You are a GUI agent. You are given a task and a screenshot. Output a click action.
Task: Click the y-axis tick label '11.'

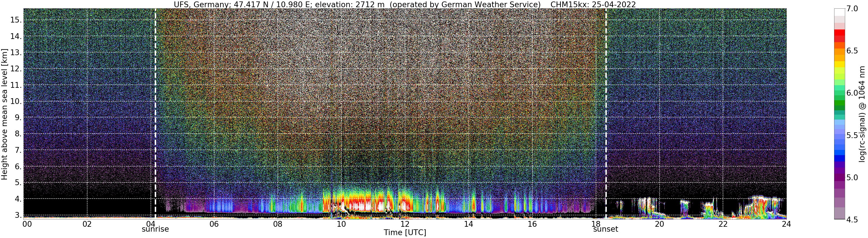(x=16, y=85)
